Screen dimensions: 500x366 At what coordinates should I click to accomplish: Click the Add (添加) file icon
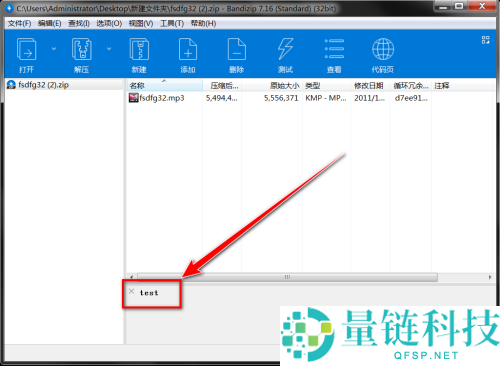[188, 49]
